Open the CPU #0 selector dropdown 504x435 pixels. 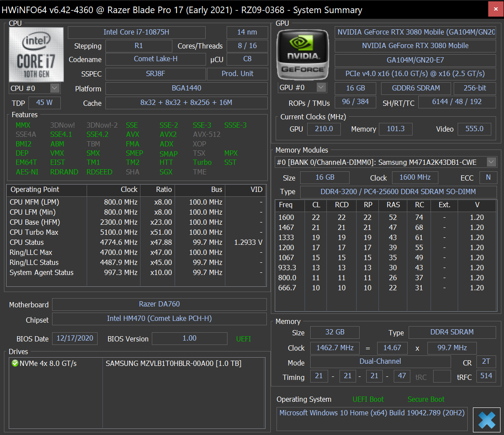[x=54, y=88]
